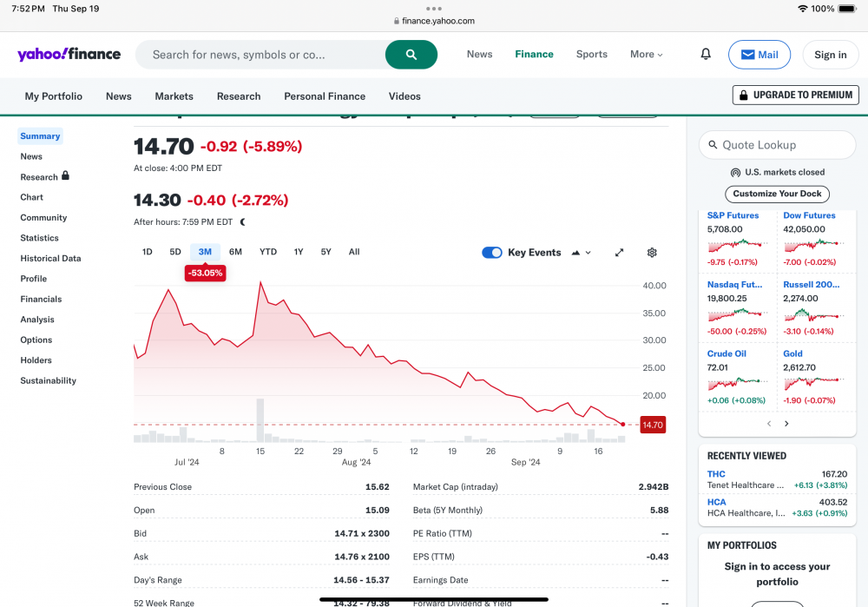Screen dimensions: 868x607
Task: Expand the More menu in header
Action: click(646, 54)
